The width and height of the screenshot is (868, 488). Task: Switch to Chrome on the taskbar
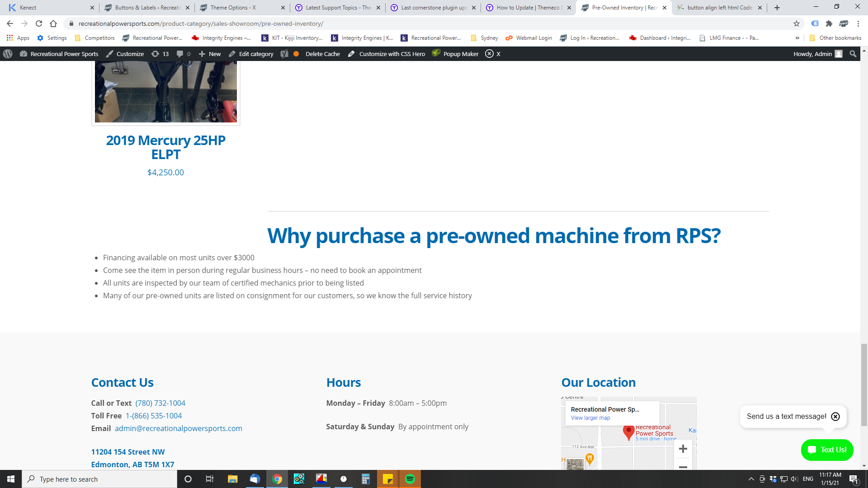pyautogui.click(x=277, y=479)
